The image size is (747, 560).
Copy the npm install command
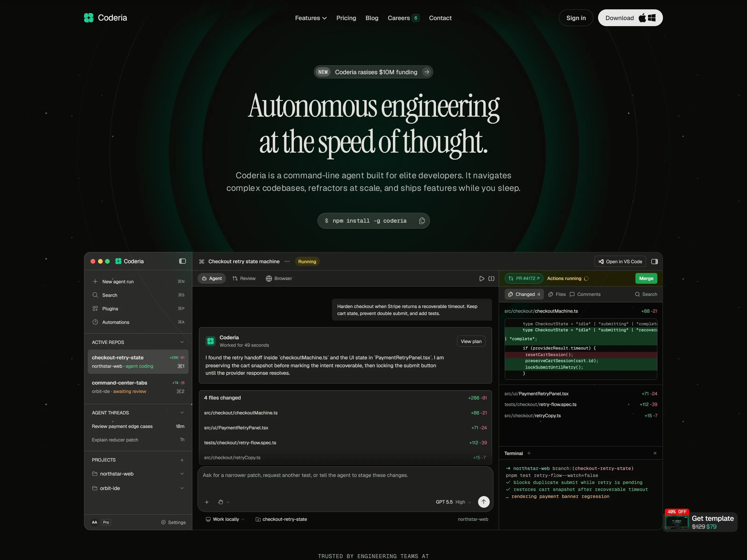pos(422,221)
